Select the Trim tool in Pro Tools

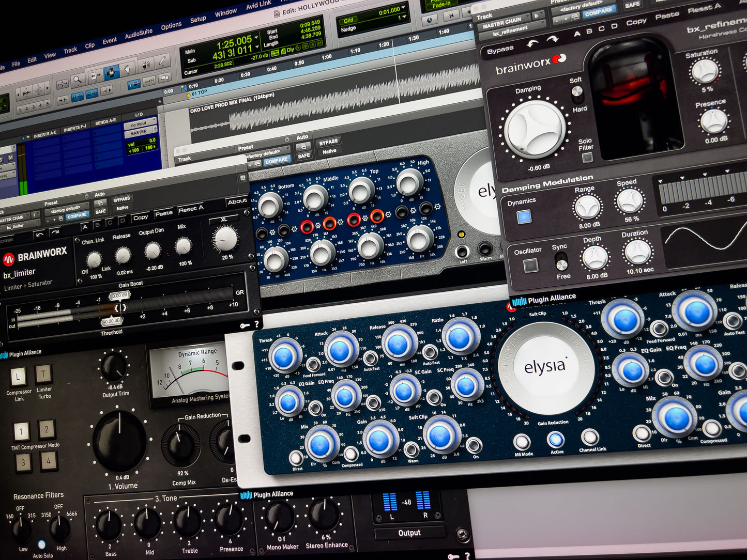pos(95,76)
